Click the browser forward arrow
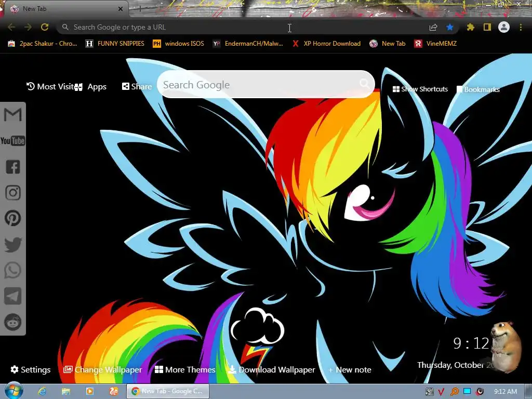532x399 pixels. (28, 27)
